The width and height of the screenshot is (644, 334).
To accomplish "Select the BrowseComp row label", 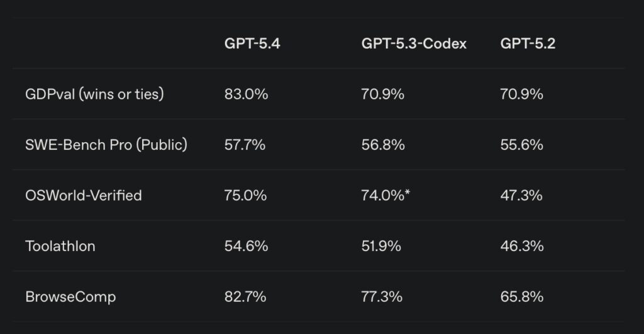I will (x=70, y=296).
